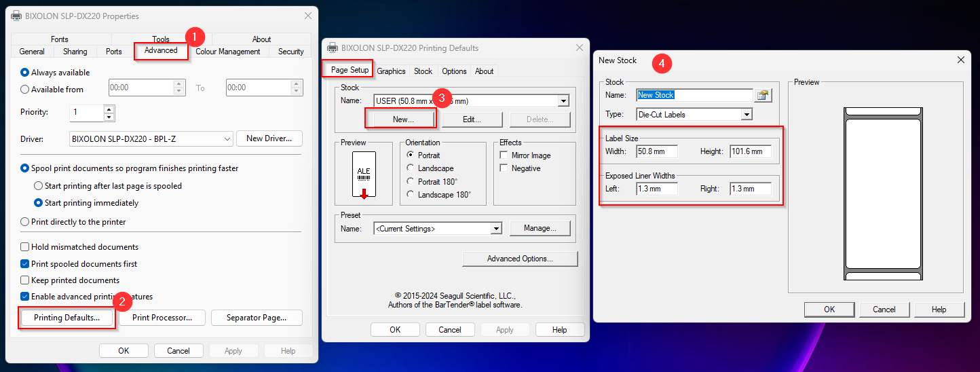Click the New Driver... button
The width and height of the screenshot is (980, 372).
269,138
